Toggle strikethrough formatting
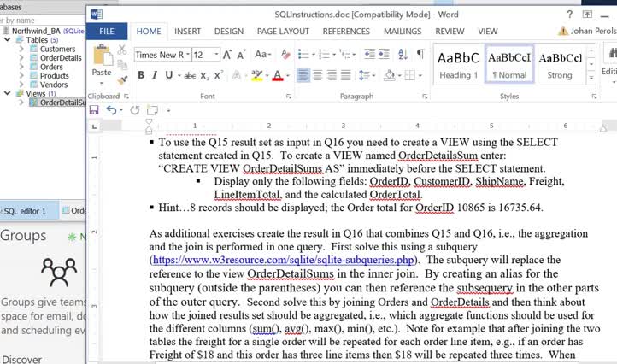The image size is (617, 364). (x=189, y=75)
